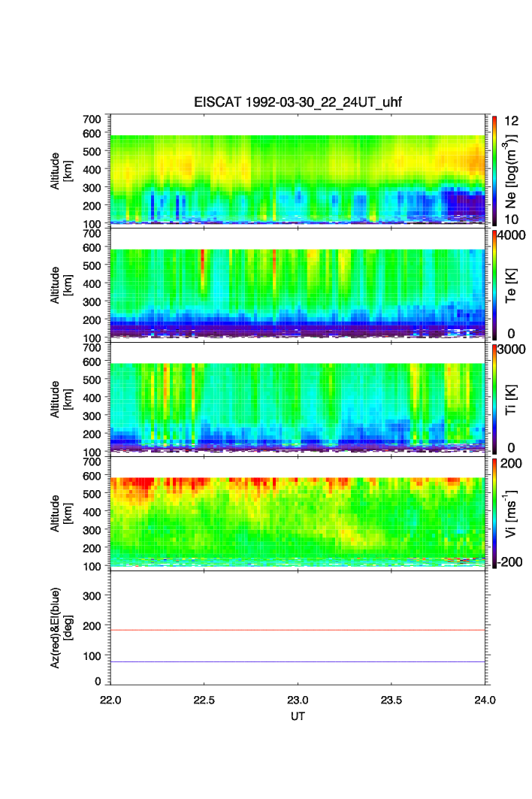The image size is (532, 799).
Task: Click the blue elevation line
Action: point(298,662)
